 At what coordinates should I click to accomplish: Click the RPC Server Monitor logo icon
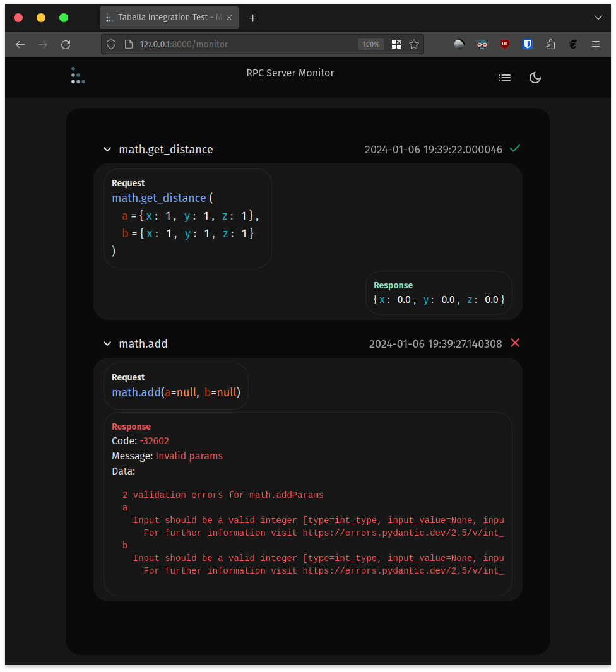[78, 75]
